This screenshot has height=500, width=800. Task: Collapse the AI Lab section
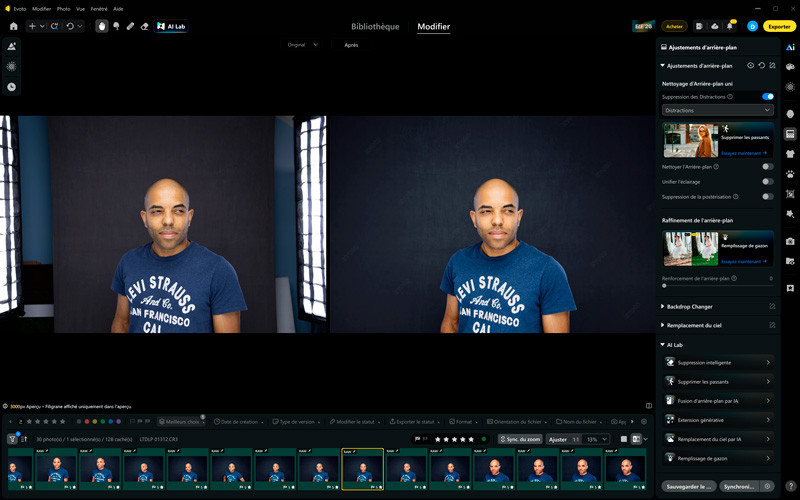662,345
